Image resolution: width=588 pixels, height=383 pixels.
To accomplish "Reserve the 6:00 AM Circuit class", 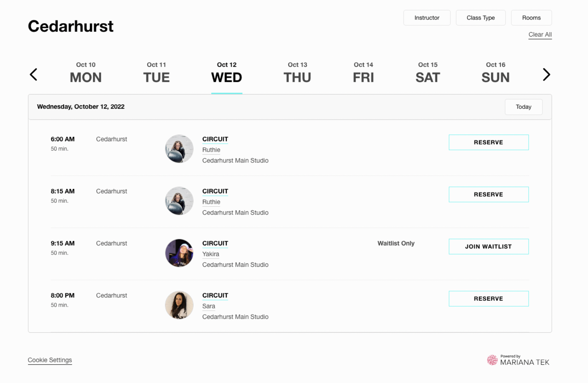I will (488, 142).
